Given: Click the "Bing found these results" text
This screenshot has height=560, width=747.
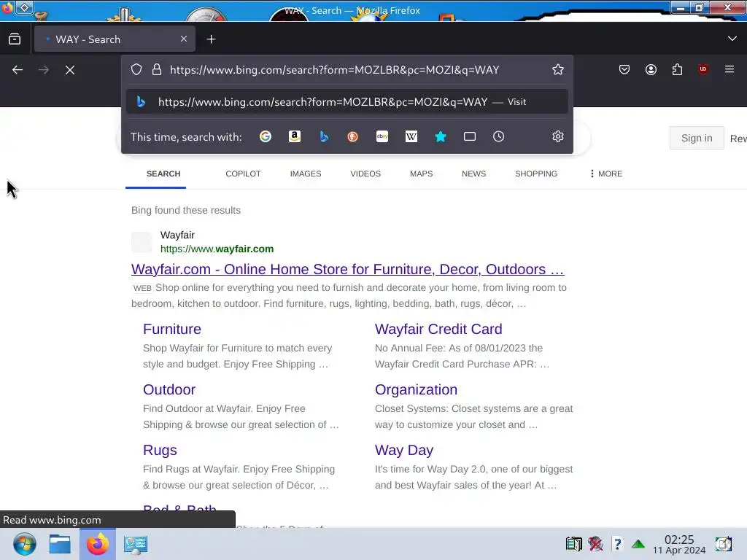Looking at the screenshot, I should click(x=186, y=211).
